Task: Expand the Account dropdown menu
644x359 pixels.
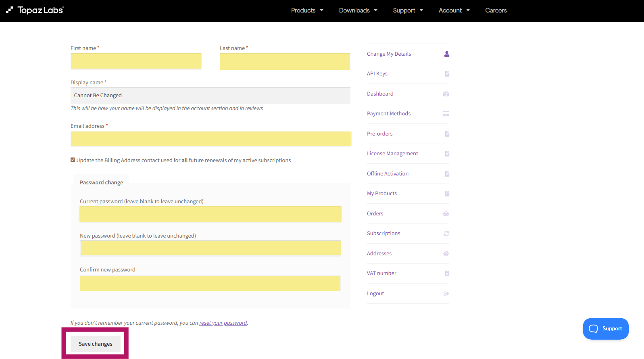Action: click(x=454, y=10)
